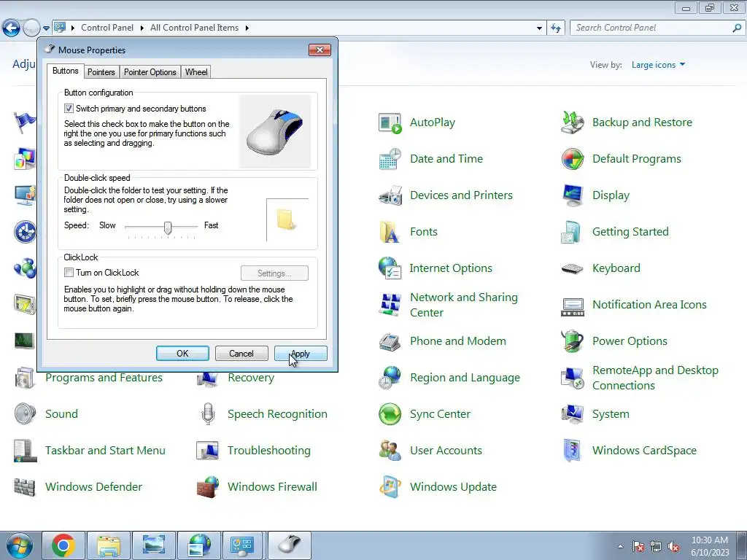This screenshot has height=560, width=747.
Task: Open the Windows Start button
Action: (19, 545)
